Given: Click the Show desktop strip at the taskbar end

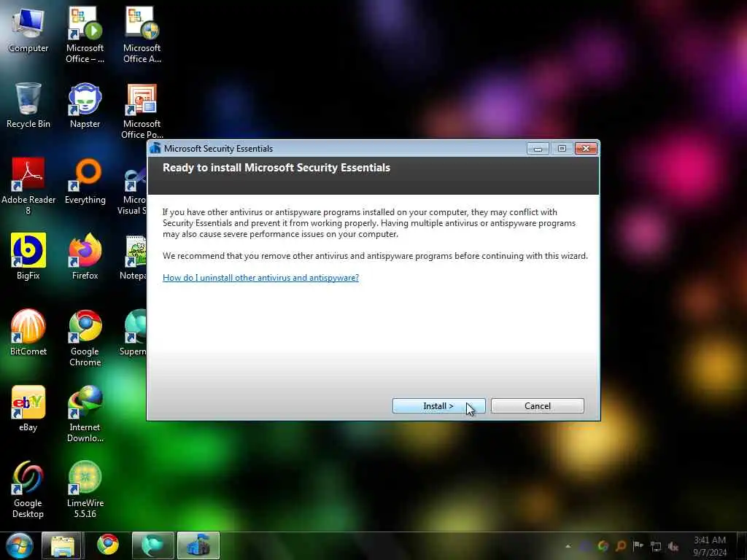Looking at the screenshot, I should tap(742, 545).
